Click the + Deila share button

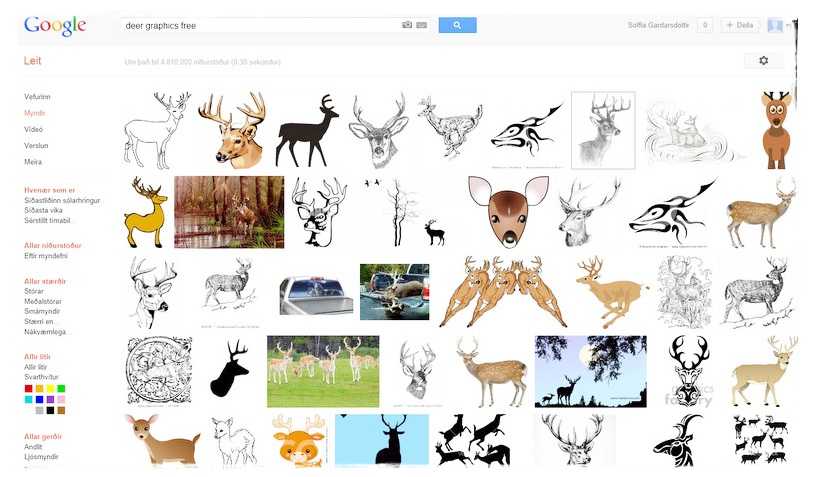741,25
